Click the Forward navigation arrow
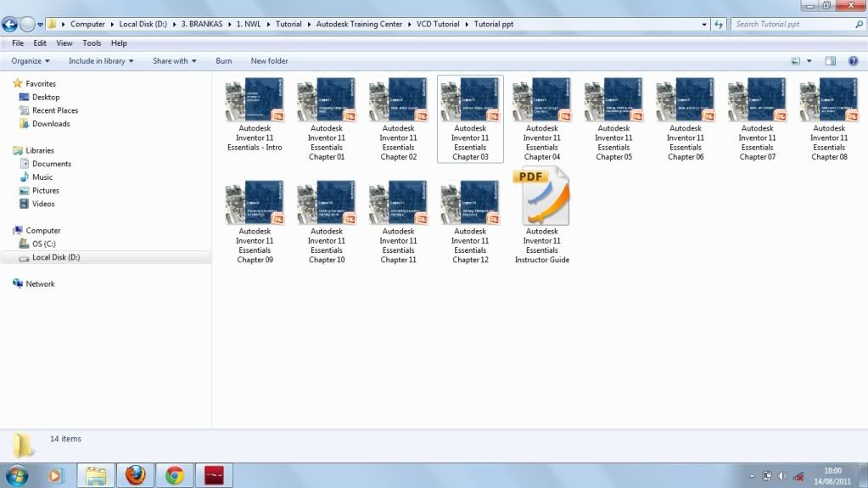 26,25
